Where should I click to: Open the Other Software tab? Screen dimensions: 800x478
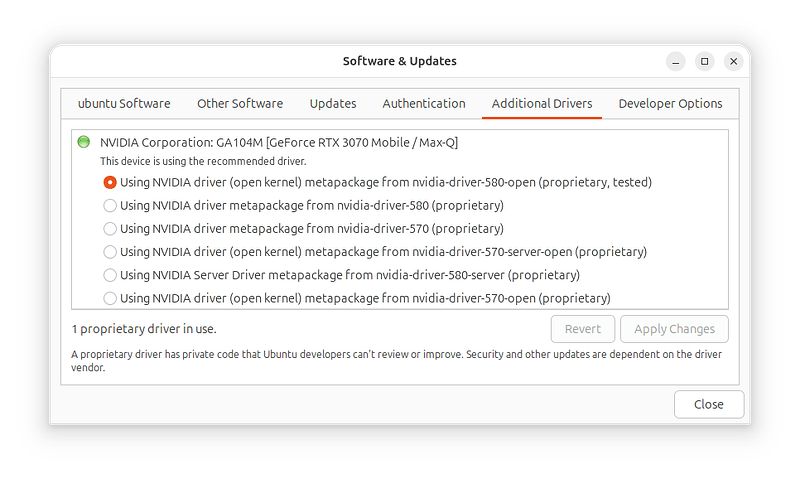pyautogui.click(x=240, y=104)
